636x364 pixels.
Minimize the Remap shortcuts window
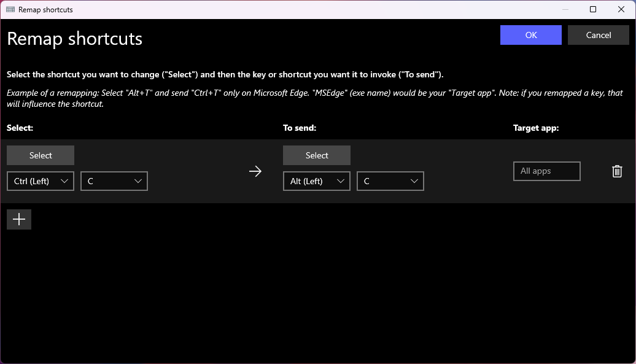pos(564,9)
